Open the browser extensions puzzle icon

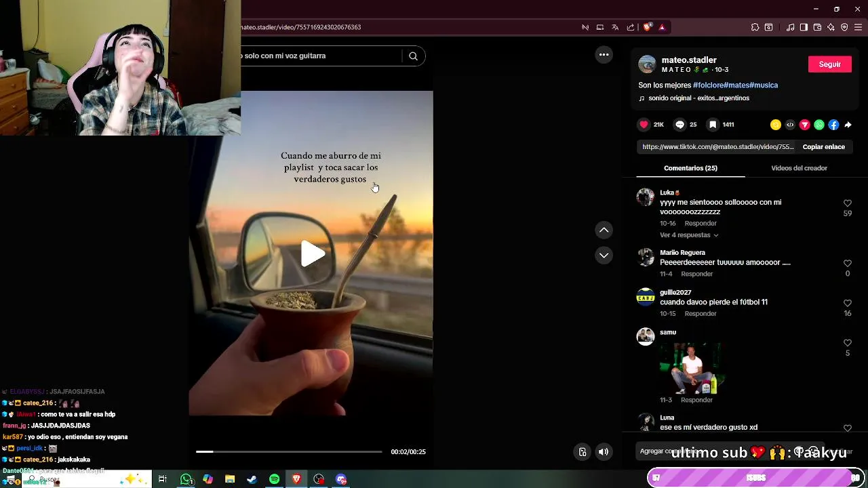point(755,27)
